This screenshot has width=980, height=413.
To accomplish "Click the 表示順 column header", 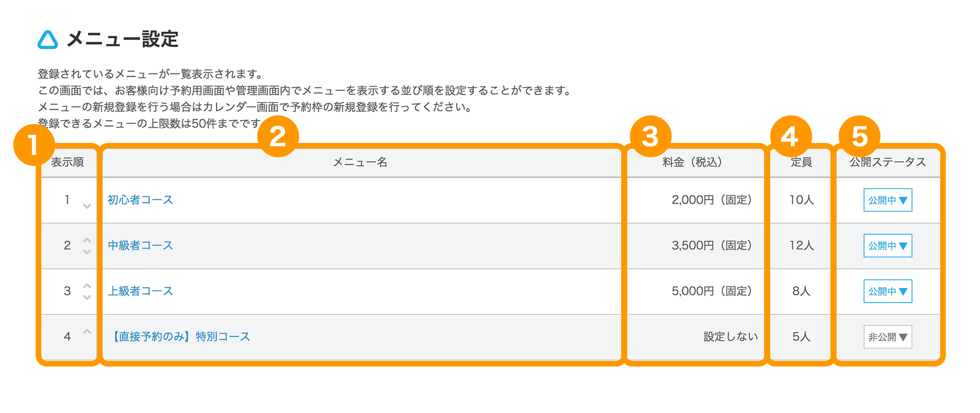I will 67,162.
